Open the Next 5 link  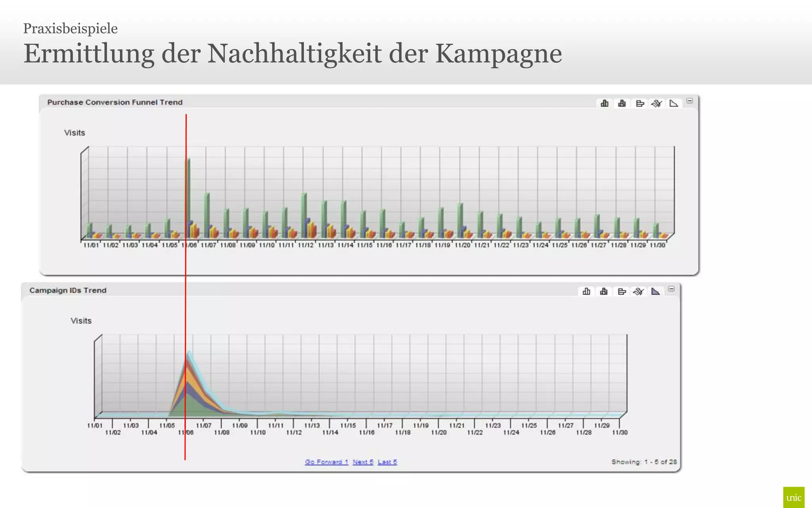[363, 462]
